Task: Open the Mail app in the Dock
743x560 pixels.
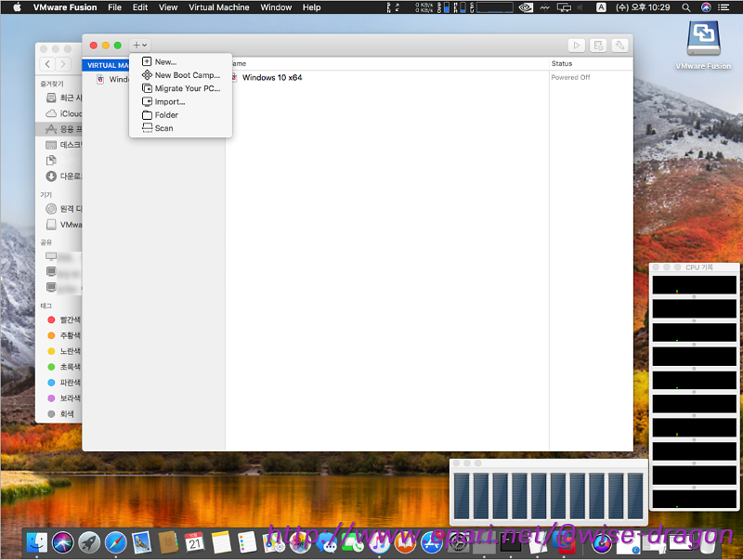Action: pos(142,542)
